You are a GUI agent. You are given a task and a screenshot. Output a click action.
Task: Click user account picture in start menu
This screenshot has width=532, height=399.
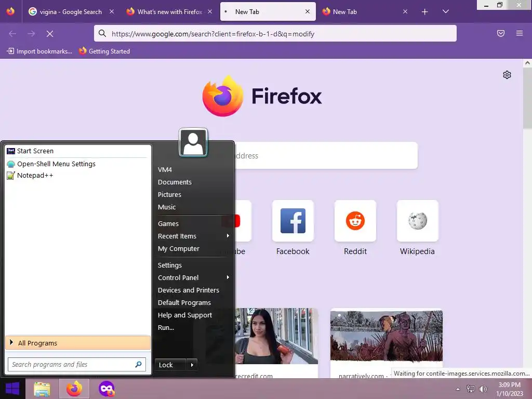pyautogui.click(x=193, y=142)
